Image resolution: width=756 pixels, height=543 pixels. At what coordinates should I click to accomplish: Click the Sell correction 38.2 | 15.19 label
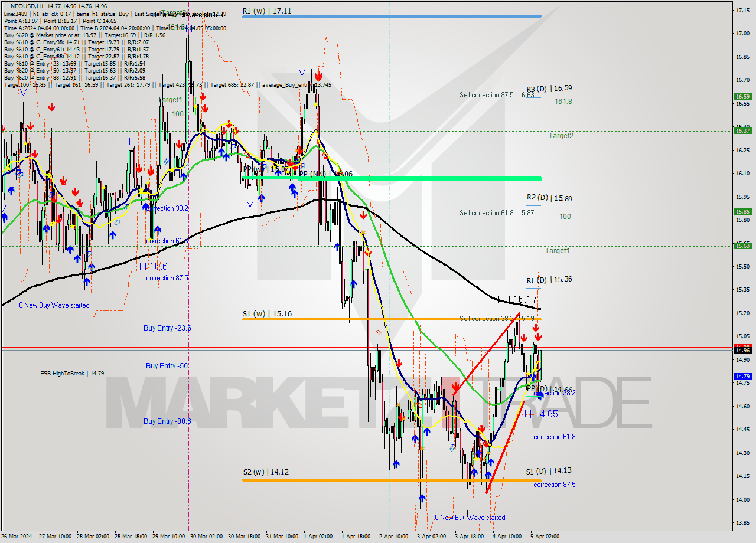(x=497, y=319)
